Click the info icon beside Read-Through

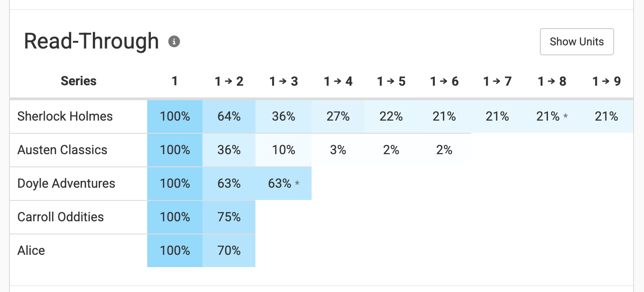174,42
